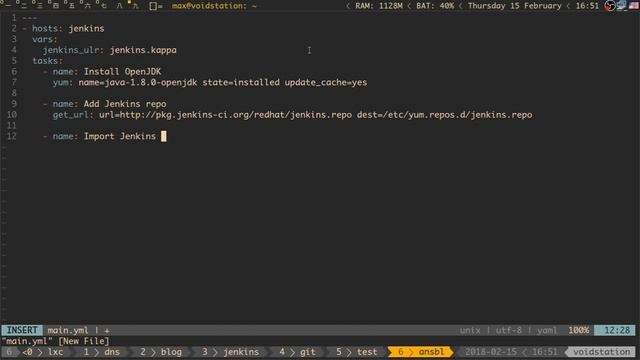Click main.yml filename in vim statusline
640x360 pixels.
point(68,330)
